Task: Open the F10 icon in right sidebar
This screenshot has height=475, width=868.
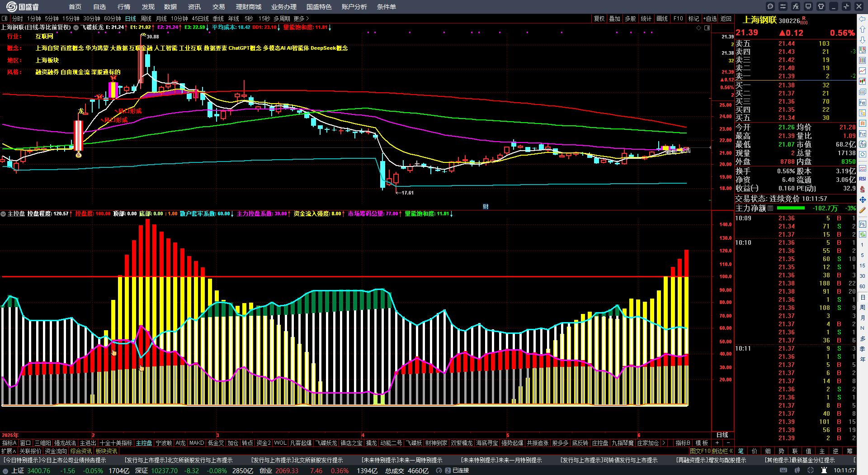Action: [x=863, y=103]
